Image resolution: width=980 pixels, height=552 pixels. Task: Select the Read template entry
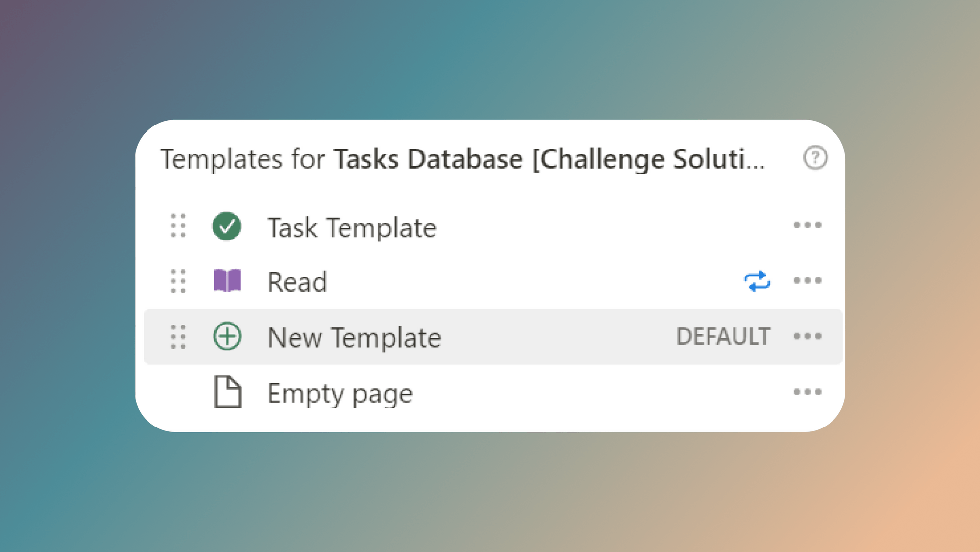297,281
